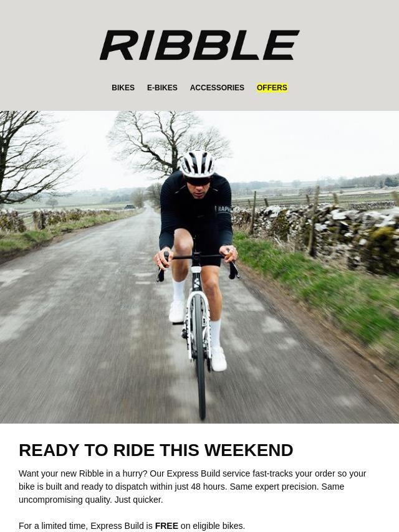Click the RIBBLE logo at the top

click(x=199, y=45)
